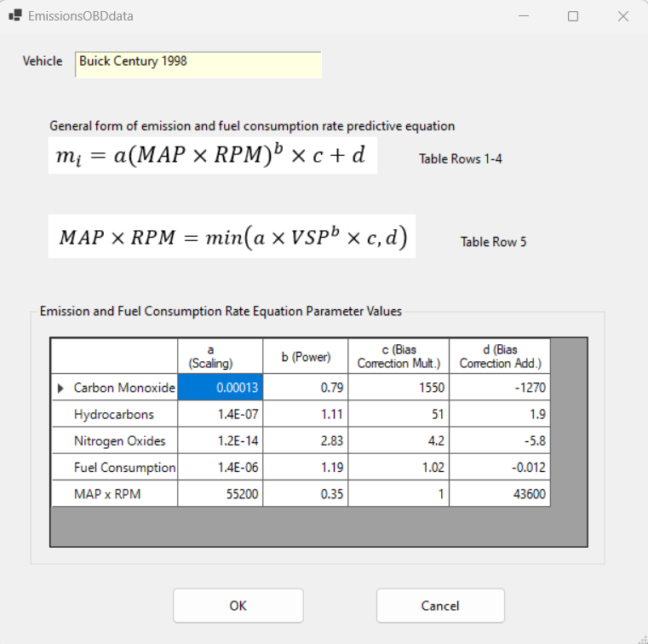Dismiss the dialog with Cancel
Screen dimensions: 648x644
tap(440, 606)
